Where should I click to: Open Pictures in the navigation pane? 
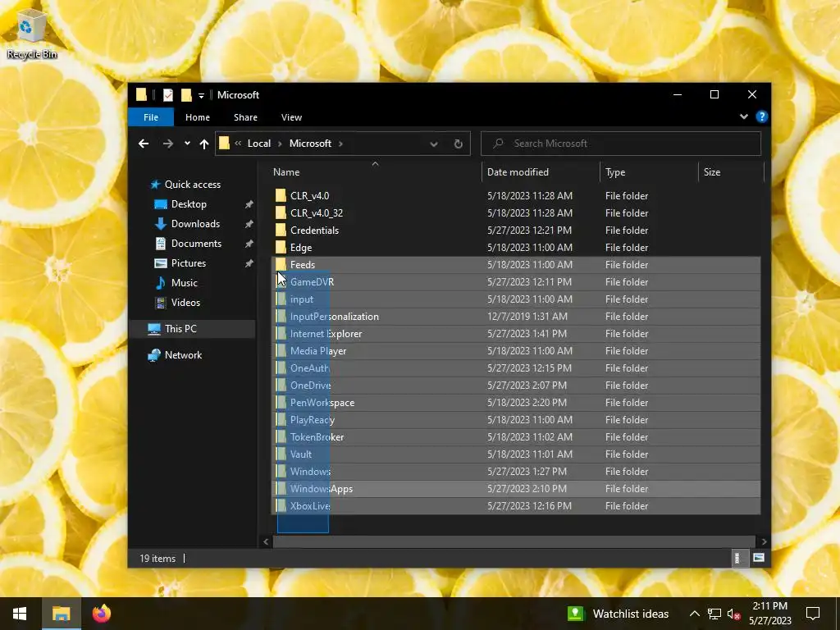189,263
